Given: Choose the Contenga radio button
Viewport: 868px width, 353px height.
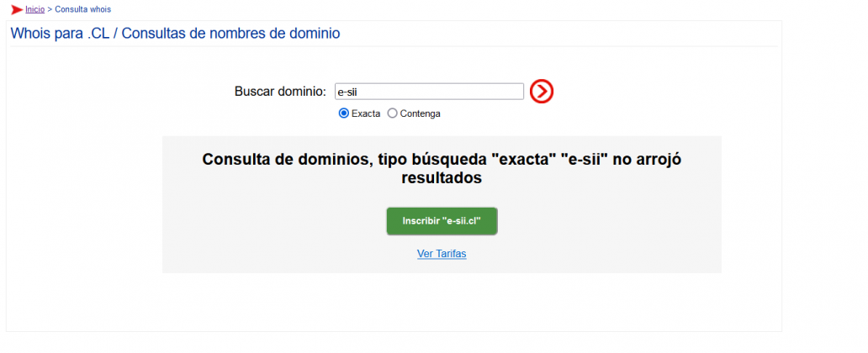Looking at the screenshot, I should point(393,113).
